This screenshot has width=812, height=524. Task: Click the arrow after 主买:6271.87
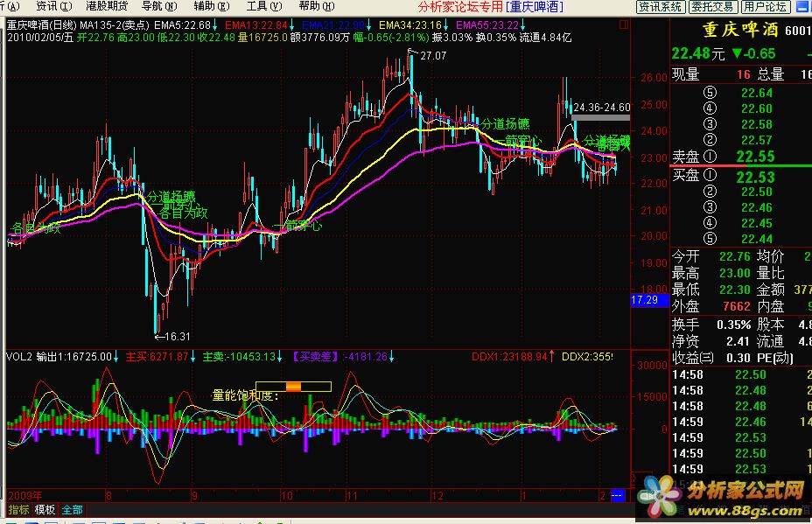pos(192,357)
